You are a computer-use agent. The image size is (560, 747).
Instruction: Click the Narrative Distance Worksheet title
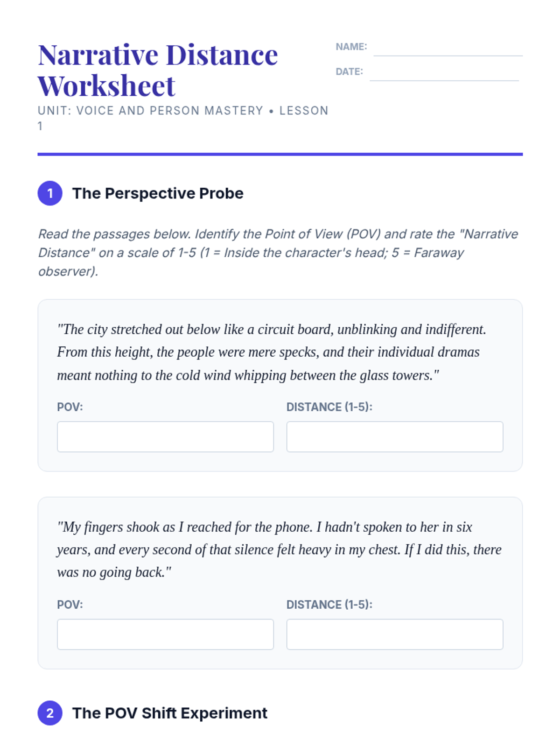[x=158, y=70]
